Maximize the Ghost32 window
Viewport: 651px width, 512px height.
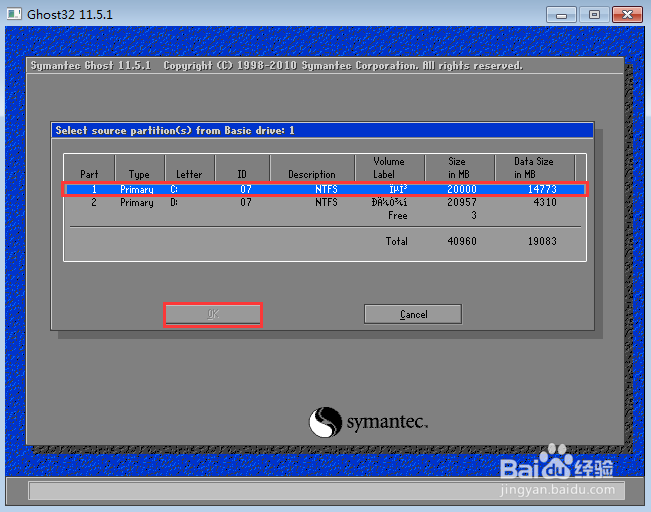(594, 15)
